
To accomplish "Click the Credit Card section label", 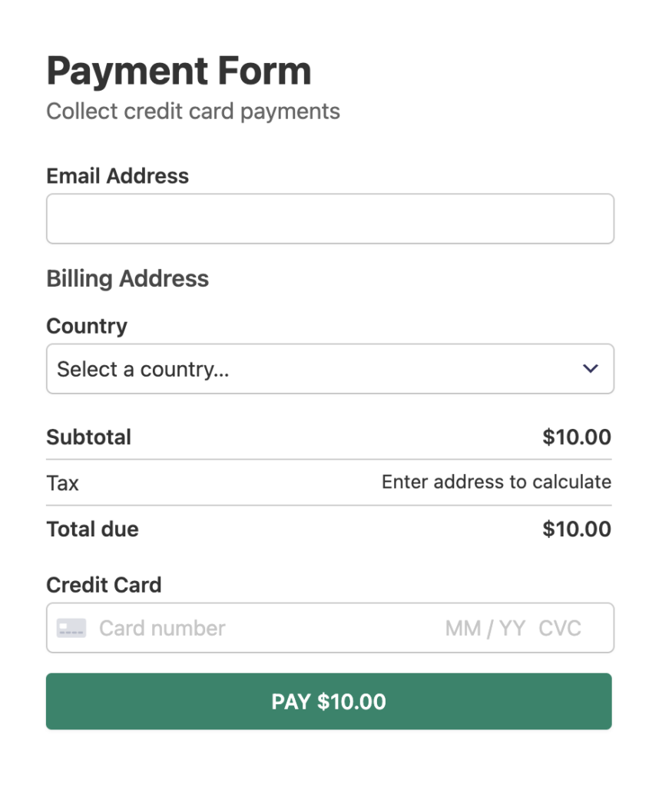I will [104, 585].
